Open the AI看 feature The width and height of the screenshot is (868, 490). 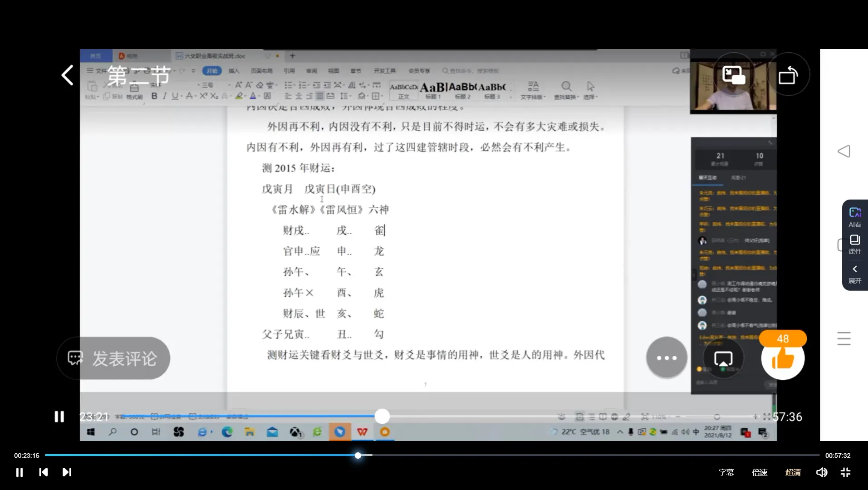coord(855,217)
